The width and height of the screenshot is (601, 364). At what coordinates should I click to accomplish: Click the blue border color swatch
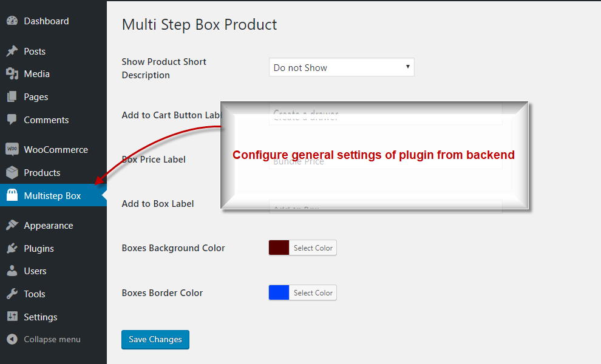coord(279,293)
